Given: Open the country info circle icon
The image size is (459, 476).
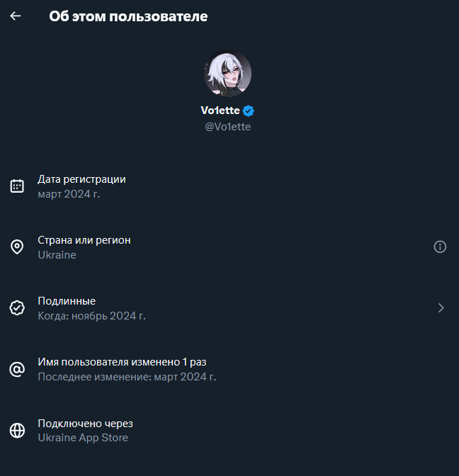Looking at the screenshot, I should [440, 246].
